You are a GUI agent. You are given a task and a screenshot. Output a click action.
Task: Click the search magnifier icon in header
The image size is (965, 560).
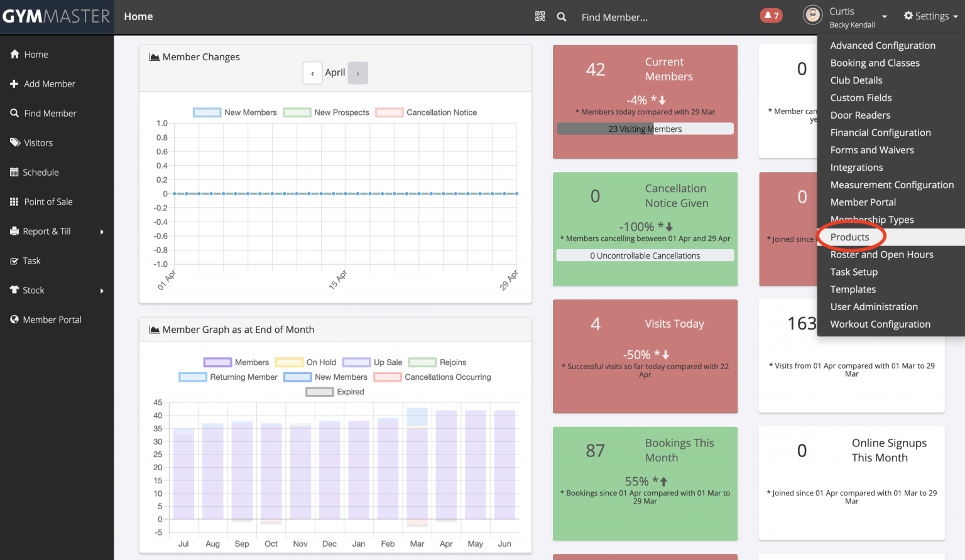pyautogui.click(x=562, y=17)
